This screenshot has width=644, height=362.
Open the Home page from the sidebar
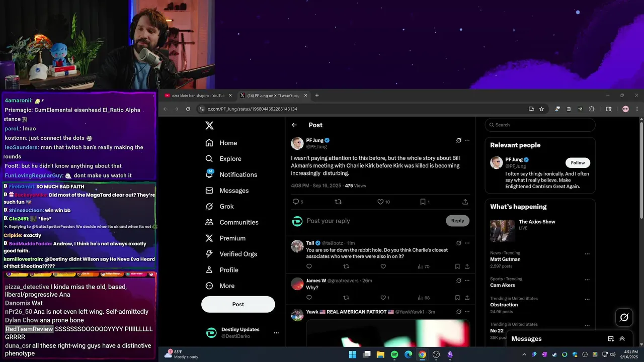coord(221,143)
